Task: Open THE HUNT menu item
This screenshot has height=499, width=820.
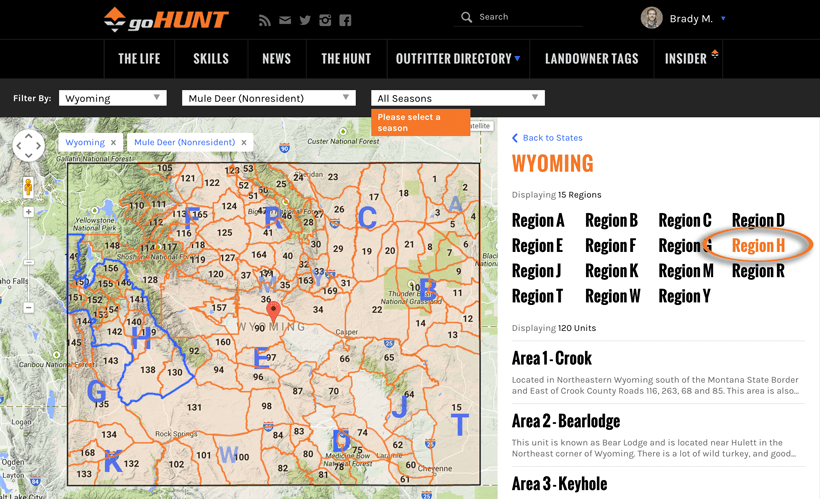Action: point(346,59)
